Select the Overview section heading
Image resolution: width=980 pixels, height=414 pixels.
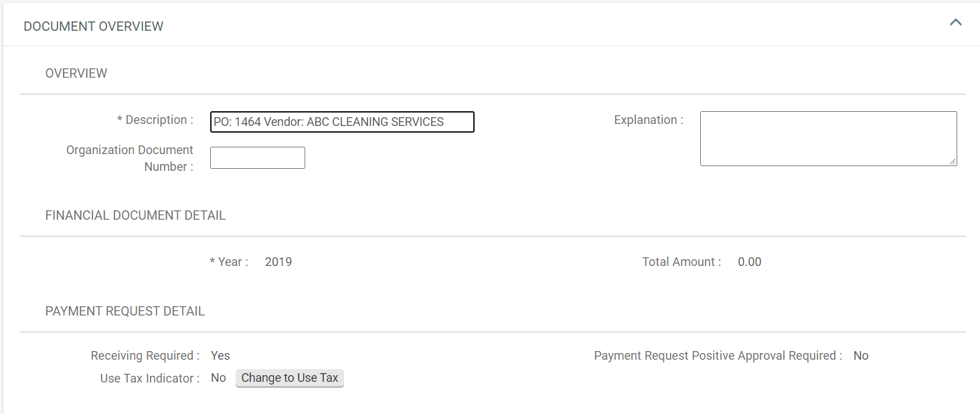76,74
